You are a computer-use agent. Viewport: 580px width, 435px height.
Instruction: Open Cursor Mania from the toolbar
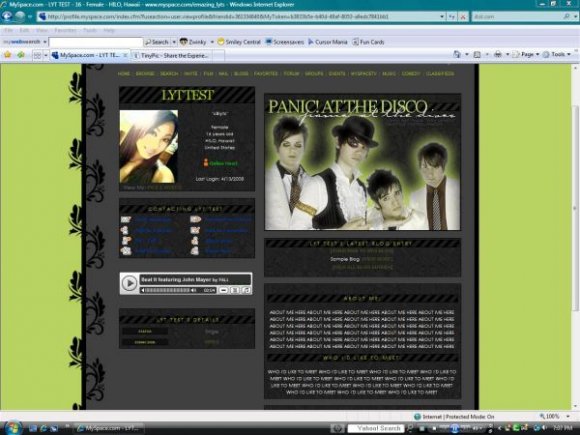328,42
